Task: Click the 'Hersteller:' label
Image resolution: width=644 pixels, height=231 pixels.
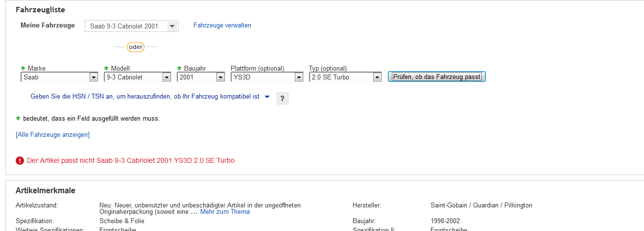Action: click(367, 205)
